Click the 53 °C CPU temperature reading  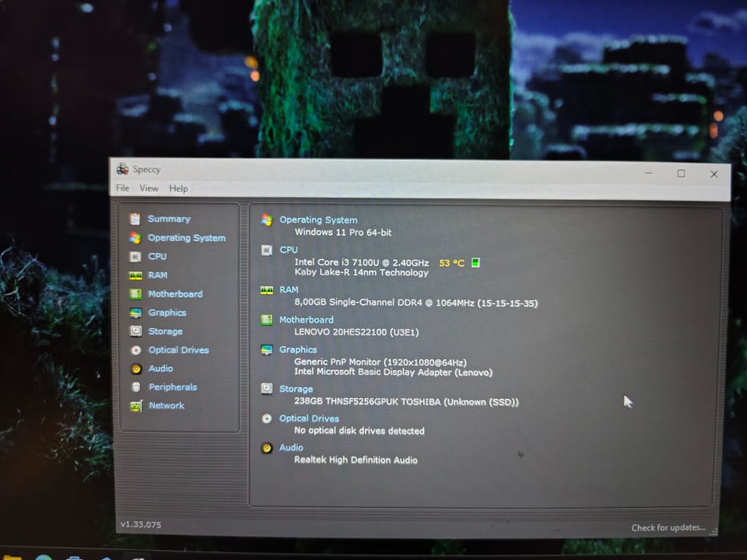pyautogui.click(x=451, y=263)
